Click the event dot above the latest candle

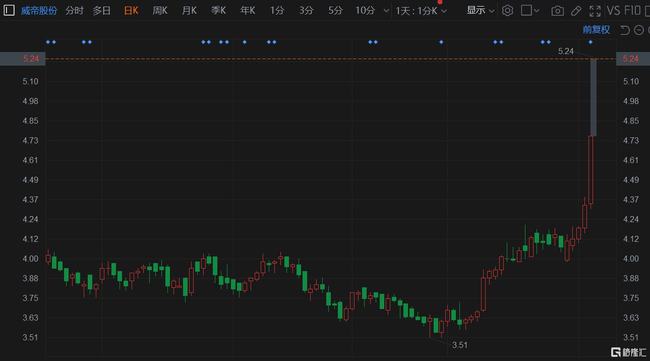point(590,42)
